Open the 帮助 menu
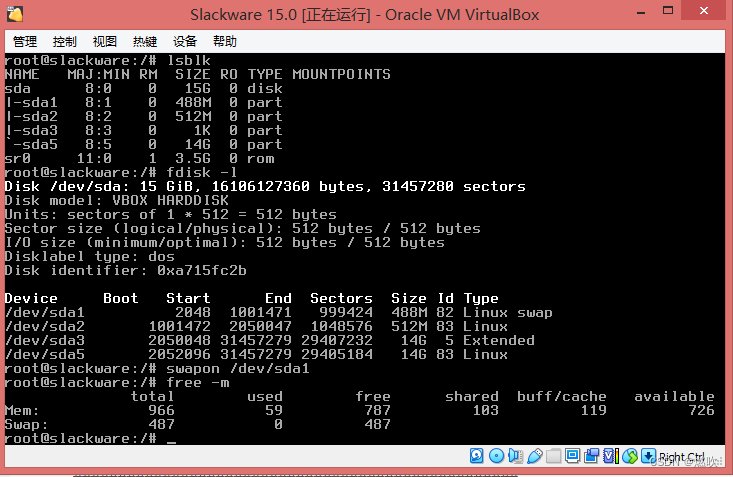The height and width of the screenshot is (477, 733). [x=225, y=42]
